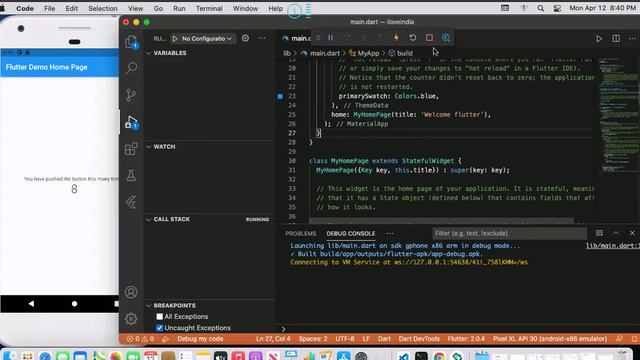Open launch.json via the debug gear icon
The height and width of the screenshot is (360, 640).
[245, 38]
